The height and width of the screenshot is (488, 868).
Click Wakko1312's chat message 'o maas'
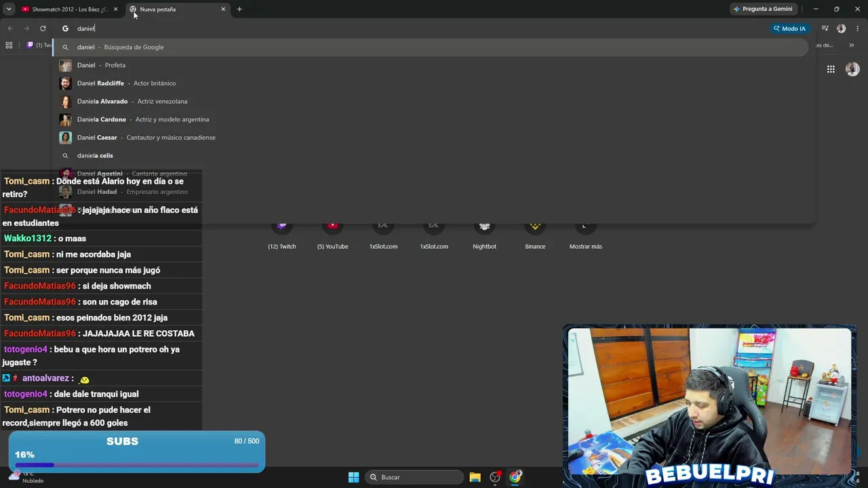coord(101,239)
